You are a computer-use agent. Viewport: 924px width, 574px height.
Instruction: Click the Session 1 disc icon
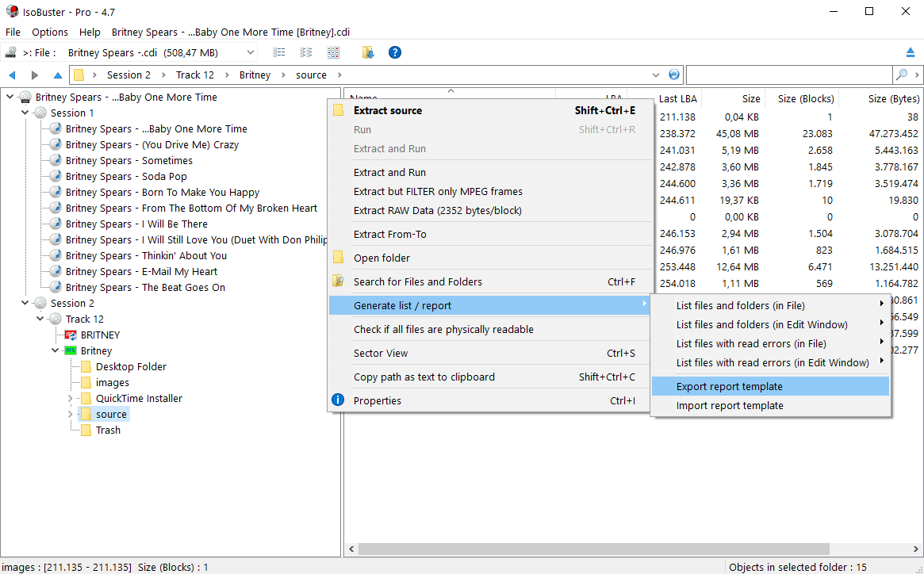(x=40, y=113)
